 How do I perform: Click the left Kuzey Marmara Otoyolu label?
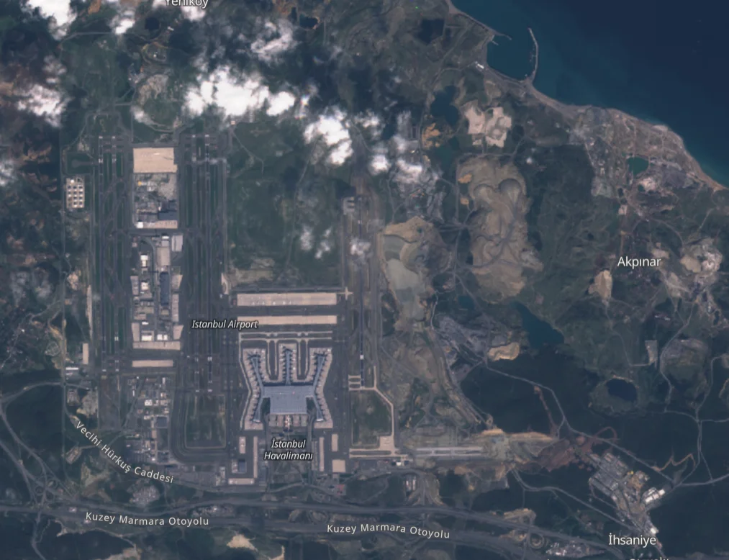(x=147, y=519)
